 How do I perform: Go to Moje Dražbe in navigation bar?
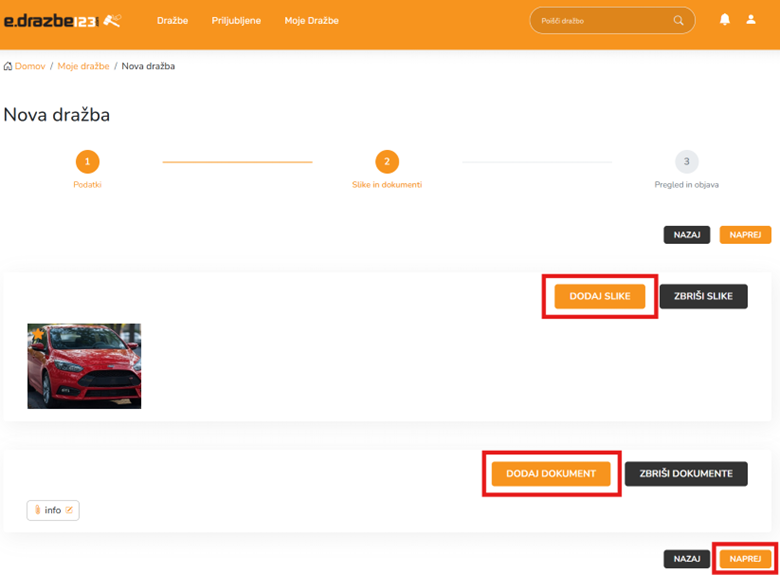click(x=311, y=21)
